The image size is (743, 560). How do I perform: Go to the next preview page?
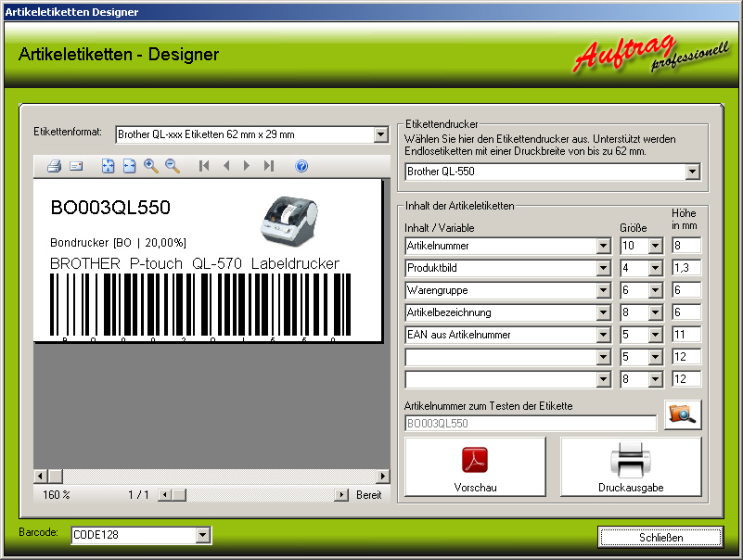[247, 166]
